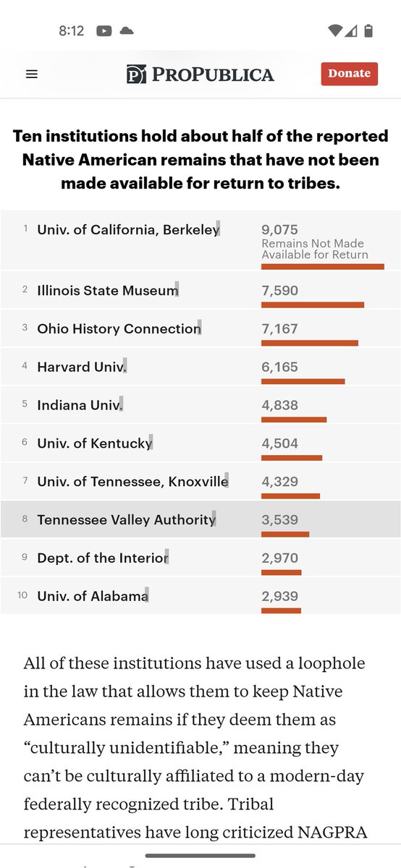
Task: Tap the Android gesture navigation bar
Action: [x=200, y=856]
